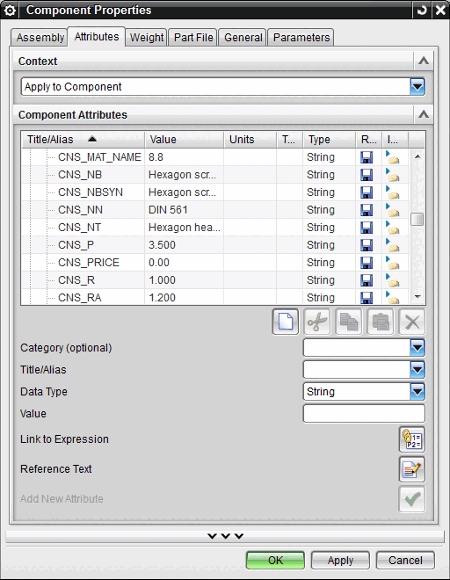Click inherited icon in CNS_R row
The width and height of the screenshot is (450, 580).
tap(393, 280)
